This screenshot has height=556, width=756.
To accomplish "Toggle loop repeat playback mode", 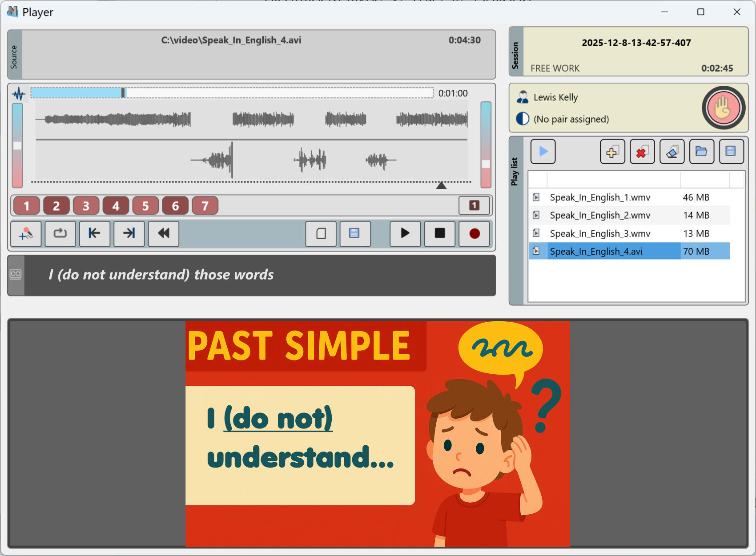I will coord(60,234).
